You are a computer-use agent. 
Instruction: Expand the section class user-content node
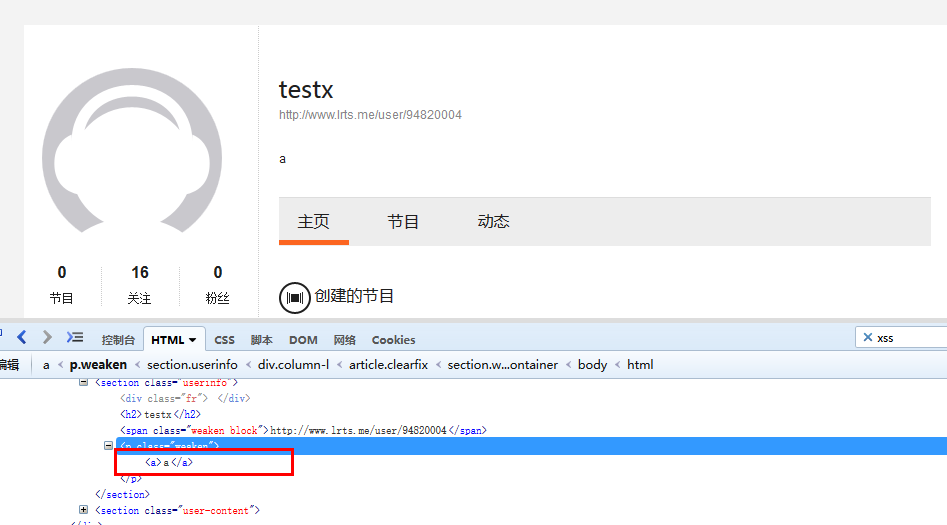pyautogui.click(x=83, y=510)
